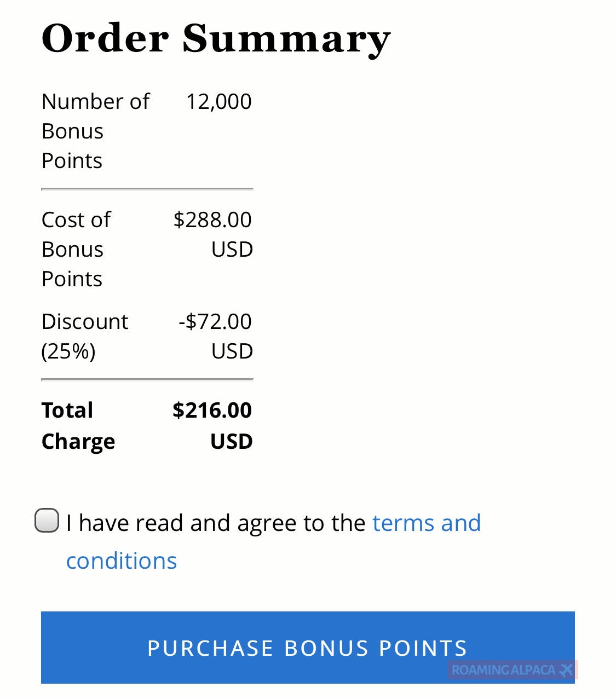Click the bold USD under $216.00

point(231,441)
